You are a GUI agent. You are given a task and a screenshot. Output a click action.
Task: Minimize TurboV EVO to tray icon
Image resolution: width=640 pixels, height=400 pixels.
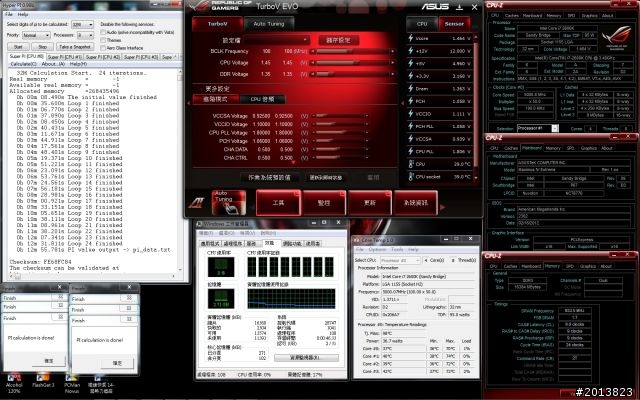tap(459, 7)
